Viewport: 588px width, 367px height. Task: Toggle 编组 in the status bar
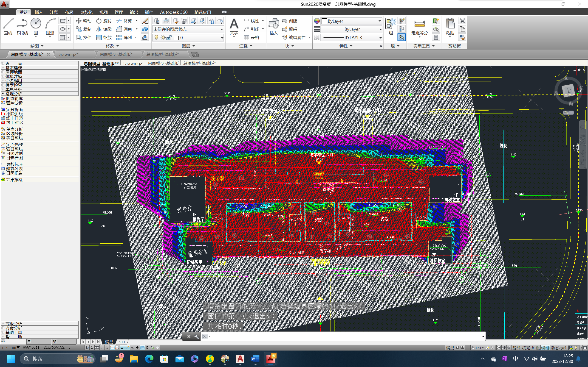pos(545,348)
